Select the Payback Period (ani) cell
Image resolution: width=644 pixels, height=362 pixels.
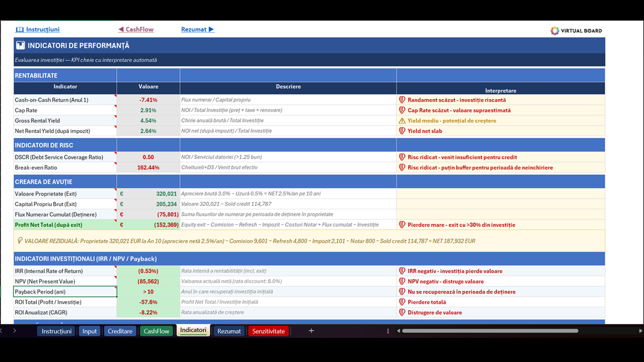pyautogui.click(x=65, y=292)
